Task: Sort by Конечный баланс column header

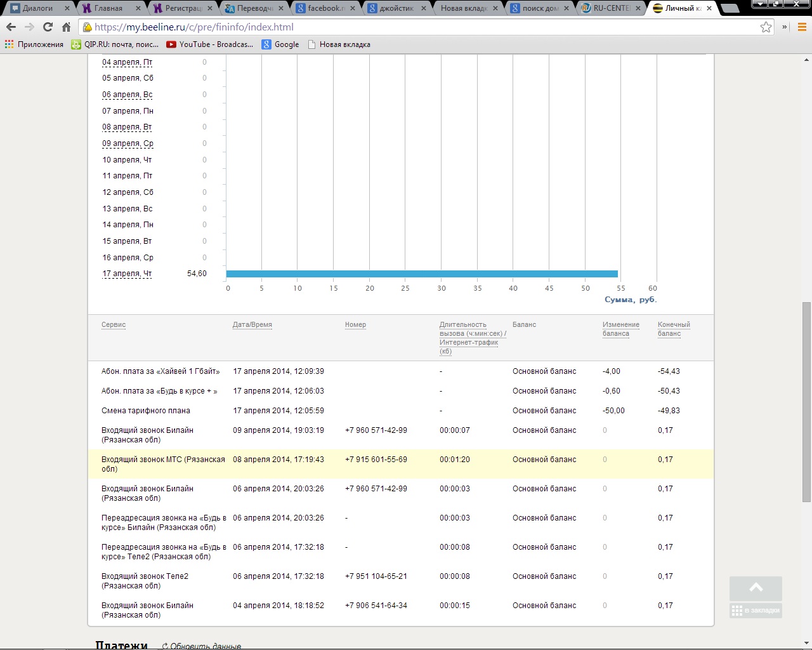Action: (674, 329)
